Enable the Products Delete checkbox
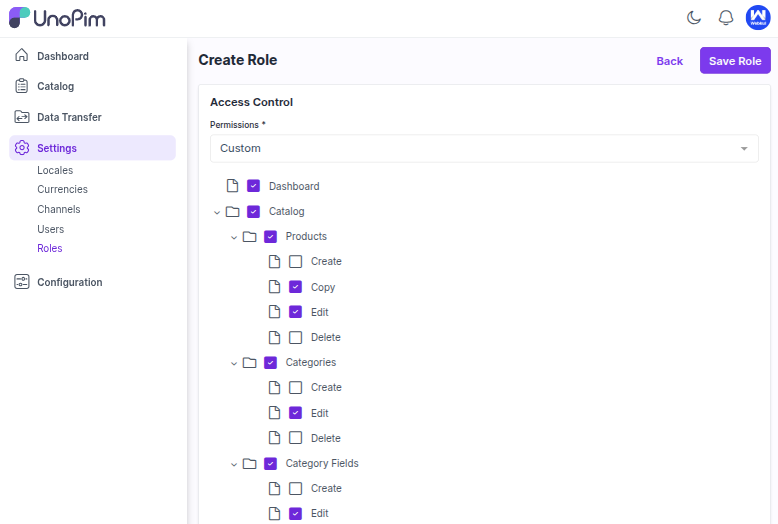 point(295,337)
